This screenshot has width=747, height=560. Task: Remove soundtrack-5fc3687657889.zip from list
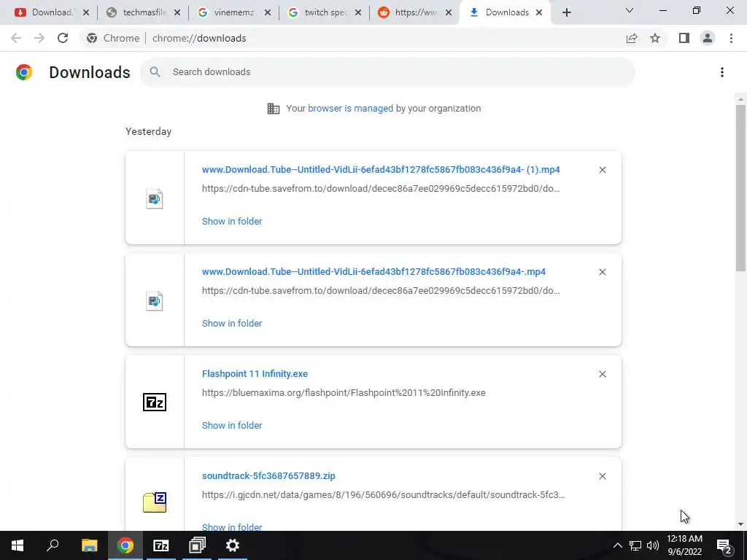coord(602,476)
